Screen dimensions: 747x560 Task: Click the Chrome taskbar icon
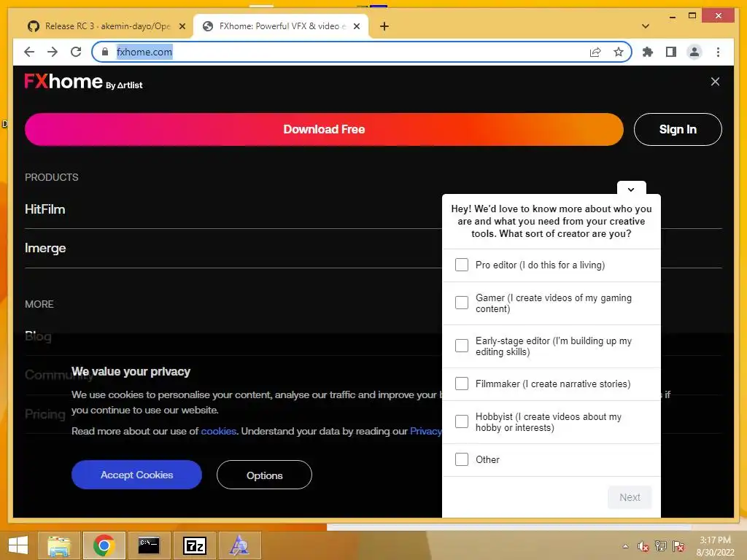[x=104, y=545]
